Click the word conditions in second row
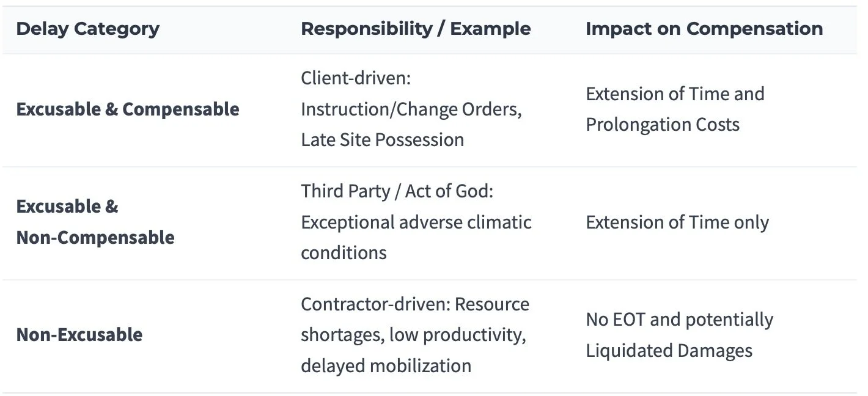Viewport: 868px width, 396px height. point(344,253)
